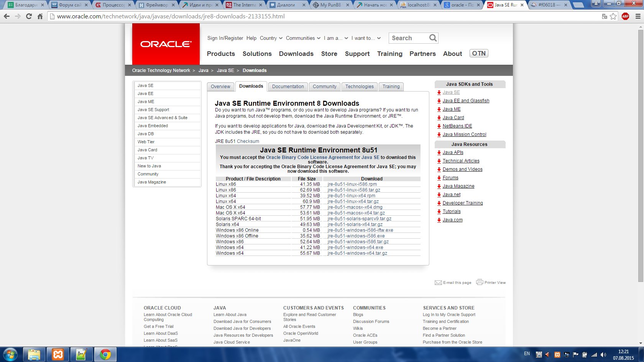Screen dimensions: 644x362
Task: Go back using browser back arrow
Action: point(7,16)
